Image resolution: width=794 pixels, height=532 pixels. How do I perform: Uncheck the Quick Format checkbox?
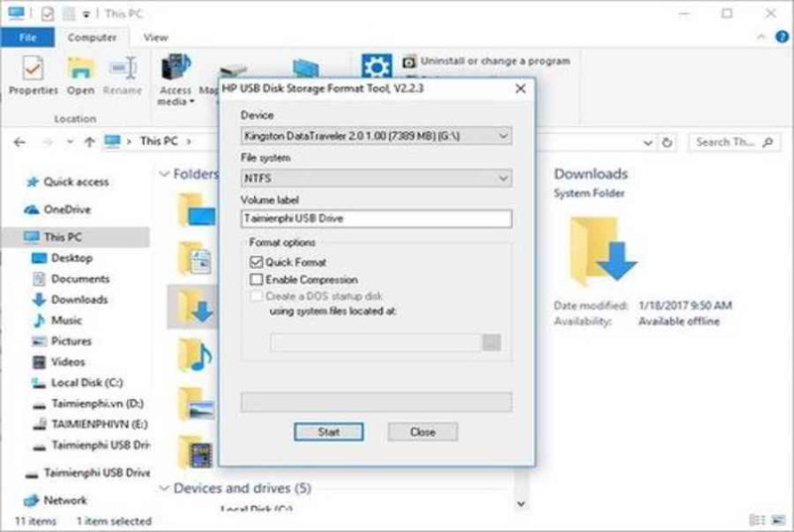tap(257, 262)
